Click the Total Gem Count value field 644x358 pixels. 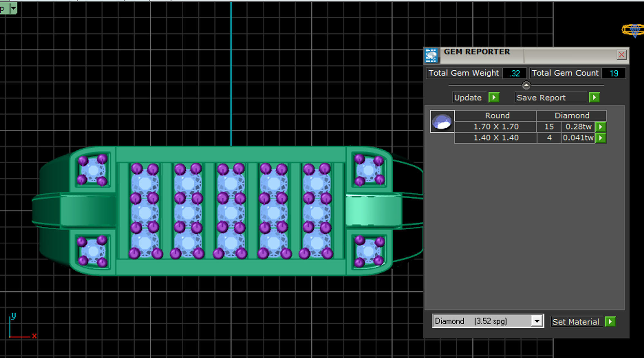coord(613,73)
